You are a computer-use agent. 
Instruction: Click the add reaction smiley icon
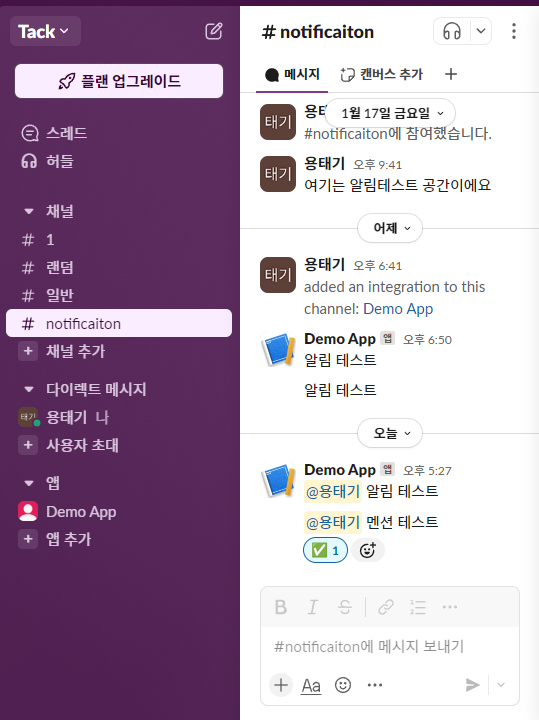368,550
